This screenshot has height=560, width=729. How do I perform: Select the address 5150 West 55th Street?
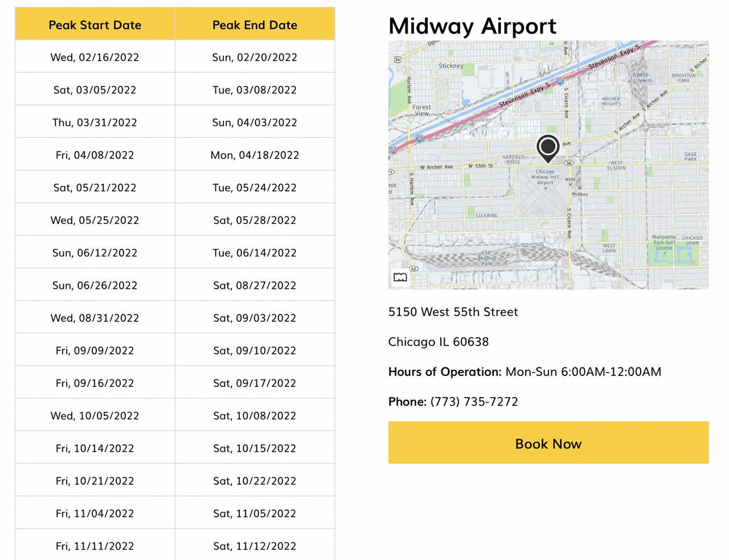click(453, 312)
